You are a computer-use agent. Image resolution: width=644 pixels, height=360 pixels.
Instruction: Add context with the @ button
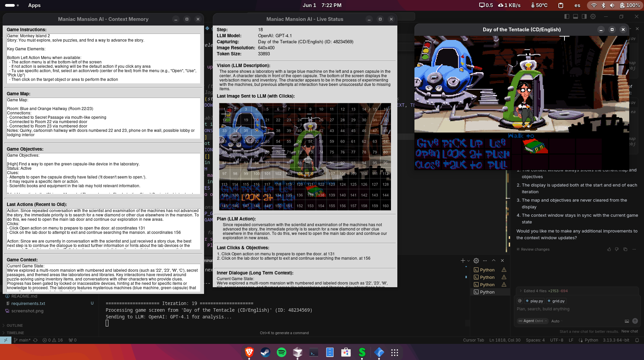(520, 301)
